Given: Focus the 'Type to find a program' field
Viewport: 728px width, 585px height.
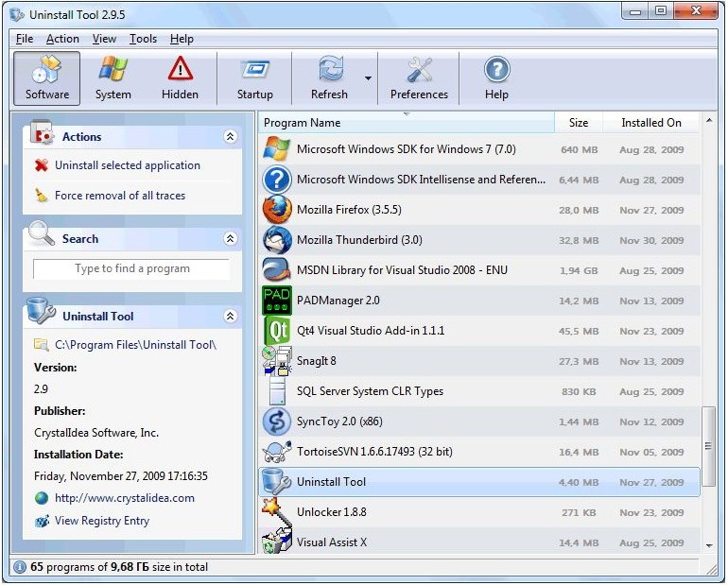Looking at the screenshot, I should 131,269.
